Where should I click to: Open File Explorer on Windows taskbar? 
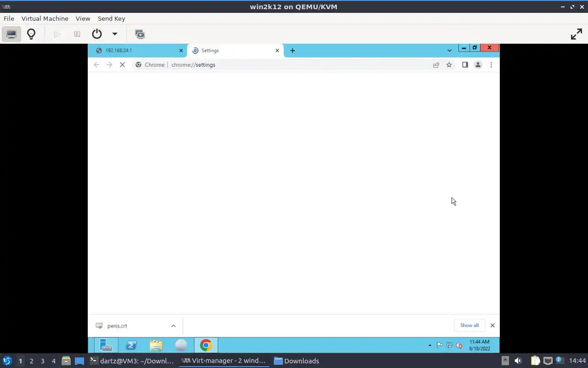coord(156,345)
